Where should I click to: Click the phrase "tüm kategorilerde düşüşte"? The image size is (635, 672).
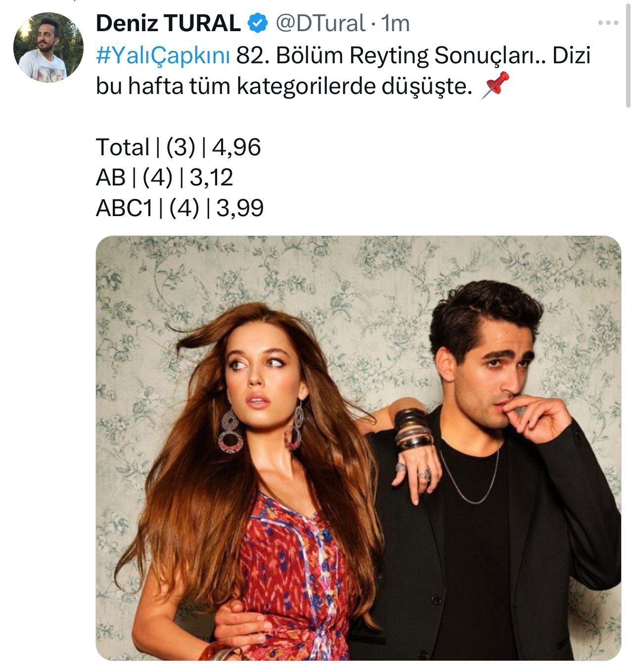tap(328, 86)
